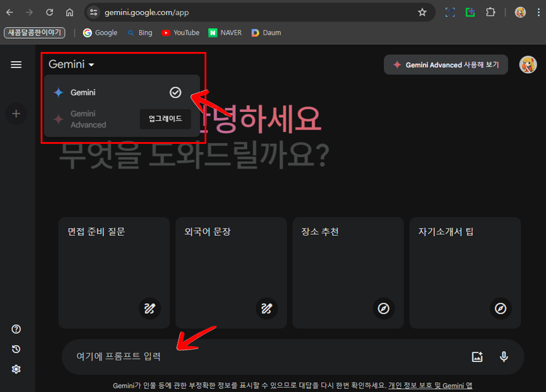
Task: View site information icon in address bar
Action: (94, 12)
